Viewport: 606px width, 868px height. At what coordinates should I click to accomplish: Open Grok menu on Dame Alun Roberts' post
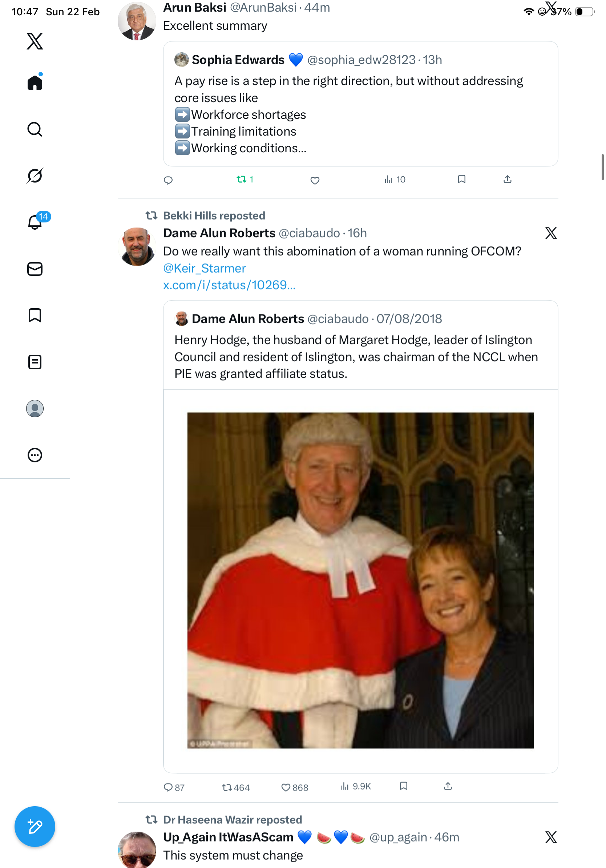[550, 233]
